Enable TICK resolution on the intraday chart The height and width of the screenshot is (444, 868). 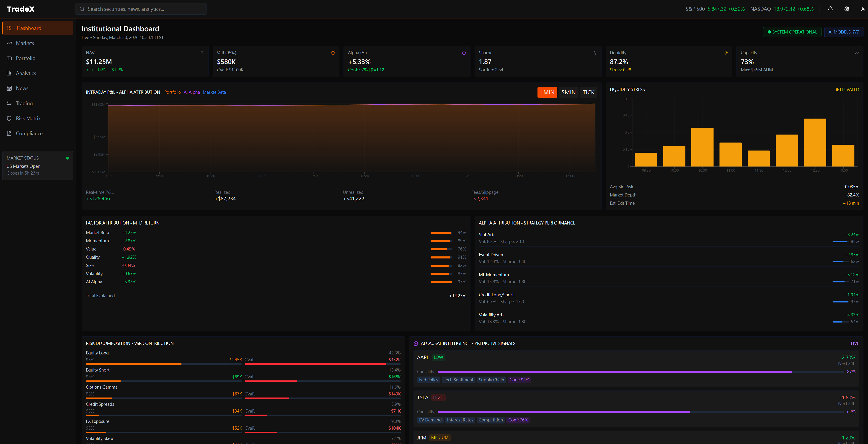tap(588, 92)
